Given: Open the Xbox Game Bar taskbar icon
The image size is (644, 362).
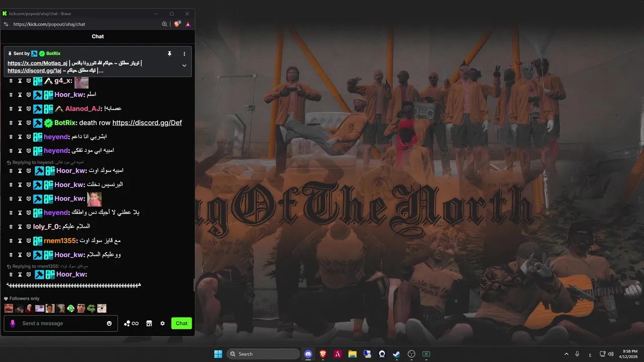Looking at the screenshot, I should point(426,354).
